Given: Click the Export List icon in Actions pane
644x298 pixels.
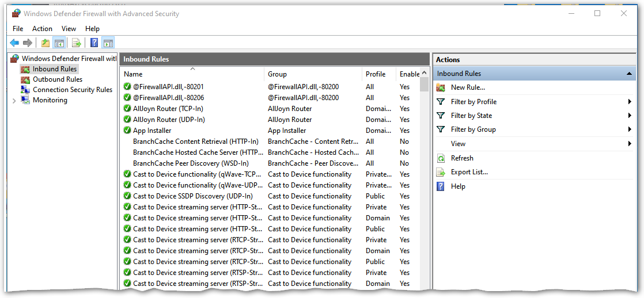Looking at the screenshot, I should coord(441,172).
